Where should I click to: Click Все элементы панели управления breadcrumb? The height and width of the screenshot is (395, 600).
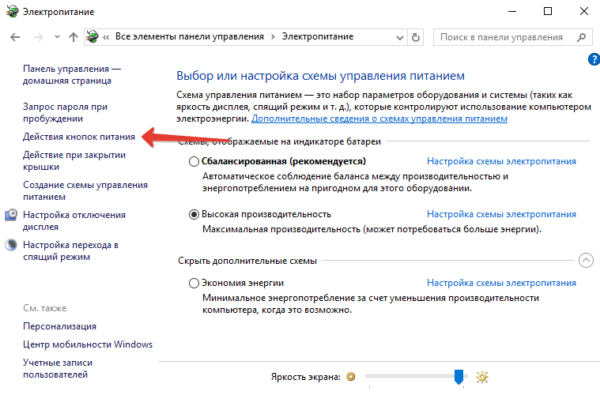point(189,37)
